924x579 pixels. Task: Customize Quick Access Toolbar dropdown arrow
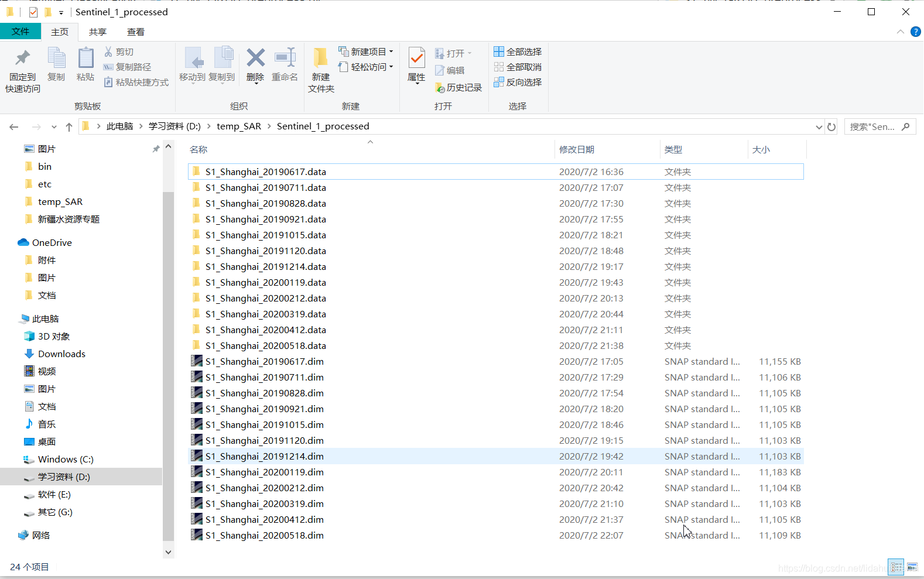61,12
